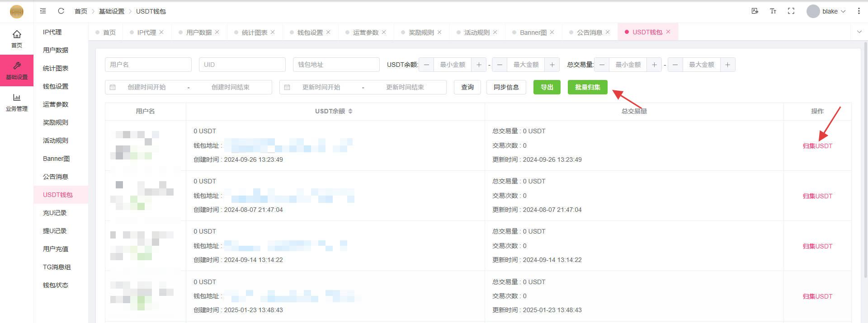
Task: Open 充U记录 in the sidebar menu
Action: (x=55, y=213)
